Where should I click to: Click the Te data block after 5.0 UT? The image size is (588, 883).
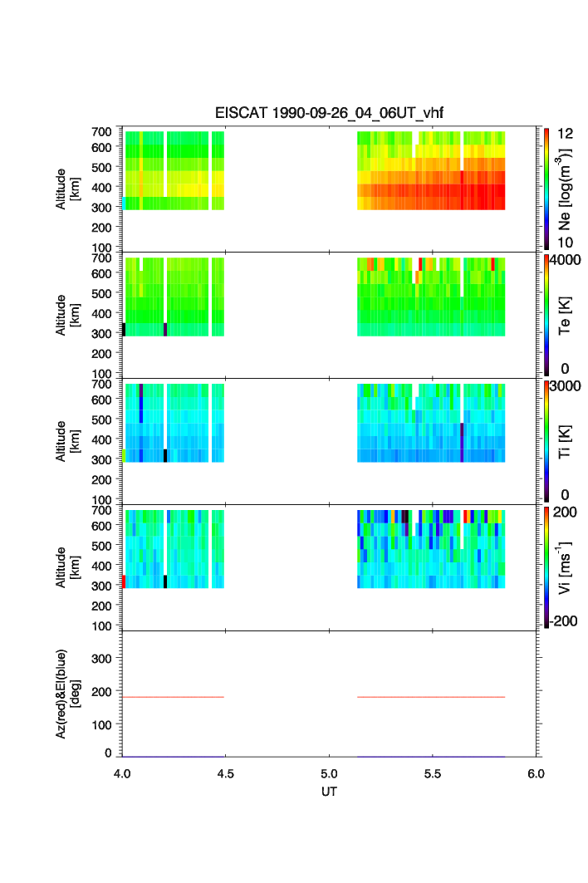pos(431,297)
